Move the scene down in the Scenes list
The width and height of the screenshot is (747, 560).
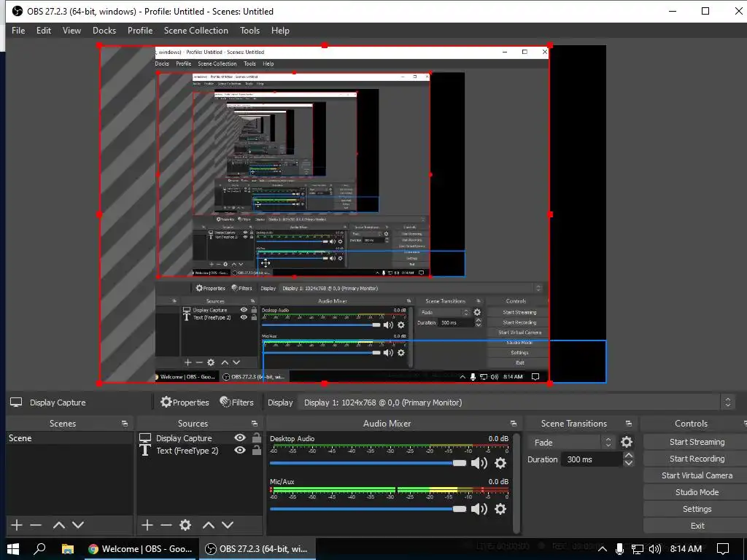pos(78,525)
